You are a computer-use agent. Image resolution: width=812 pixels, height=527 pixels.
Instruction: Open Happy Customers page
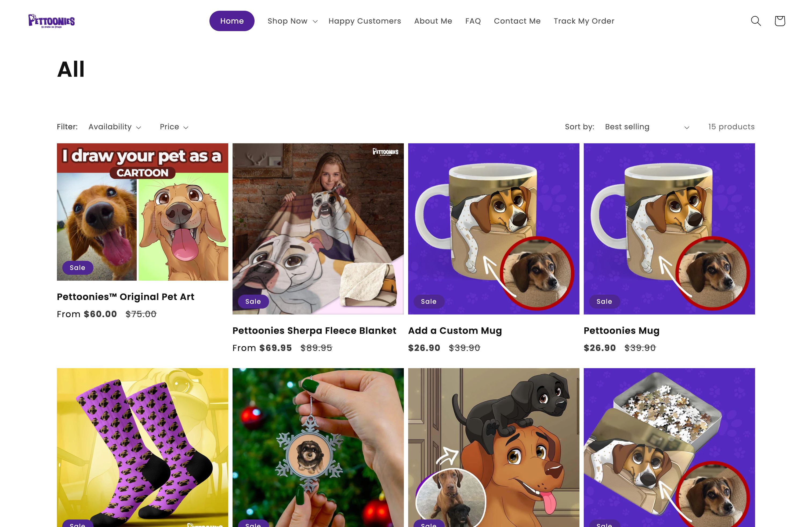(x=364, y=21)
